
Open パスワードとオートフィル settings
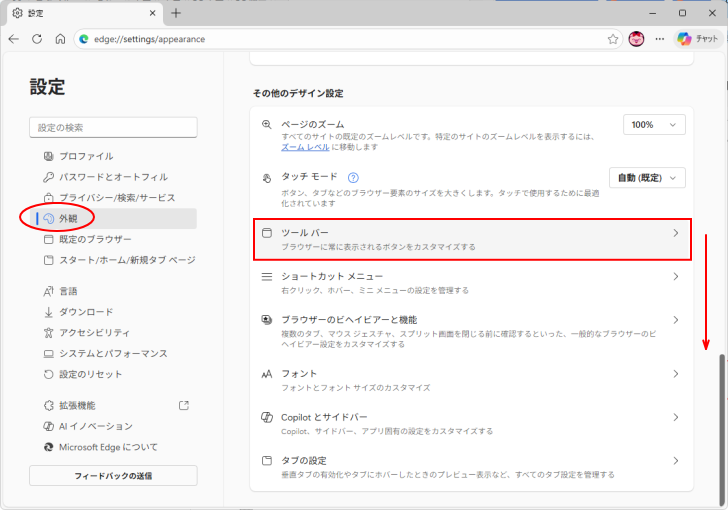(x=113, y=177)
